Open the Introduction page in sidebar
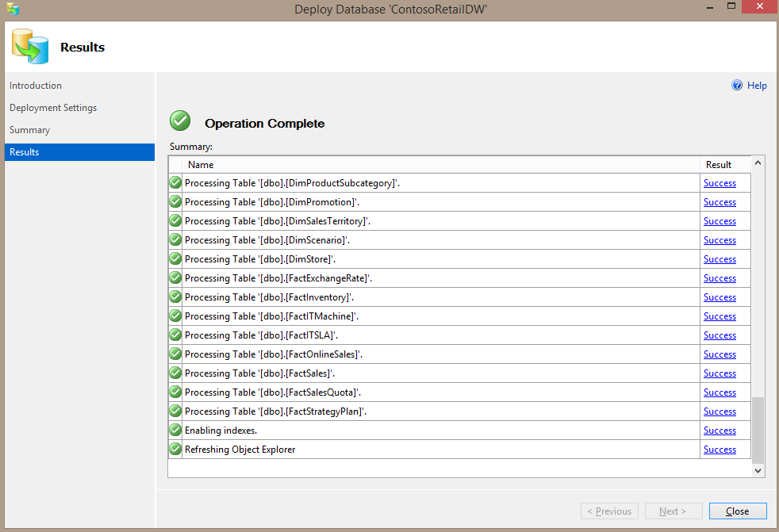 point(79,86)
